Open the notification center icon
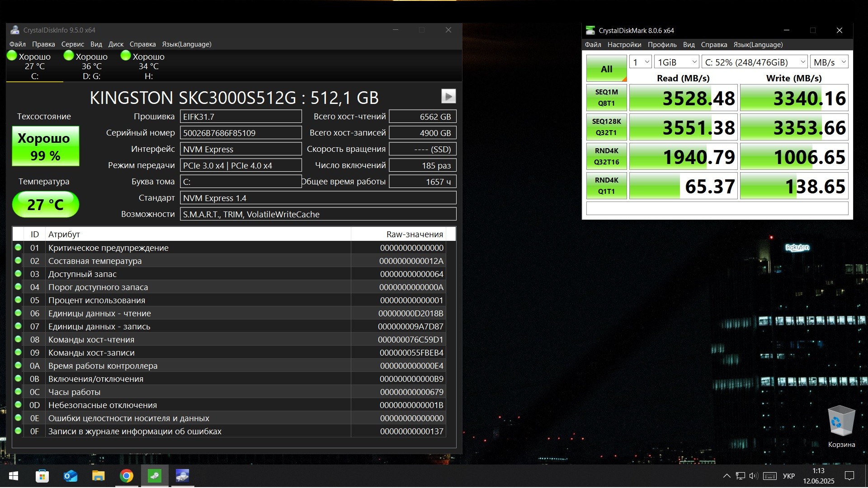868x488 pixels. 849,476
